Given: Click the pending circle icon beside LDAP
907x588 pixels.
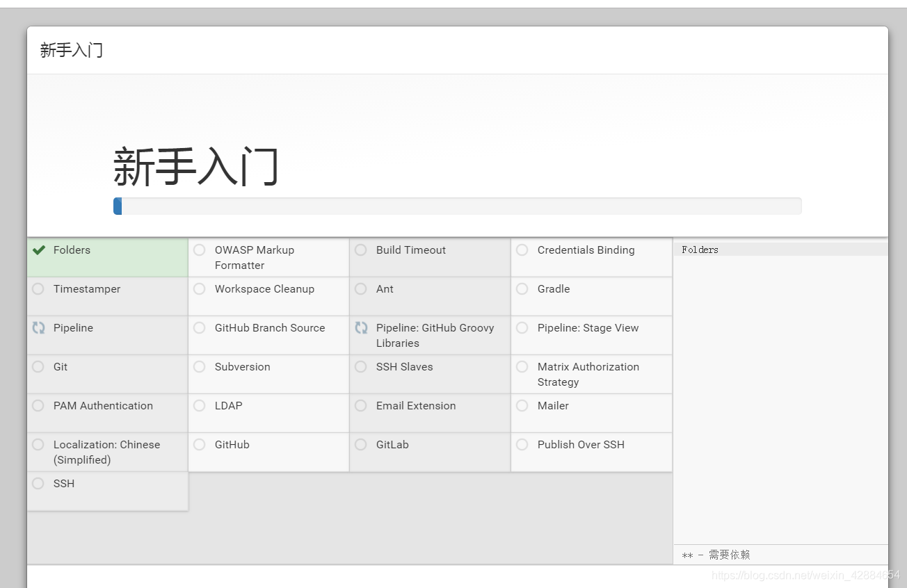Looking at the screenshot, I should click(x=200, y=406).
